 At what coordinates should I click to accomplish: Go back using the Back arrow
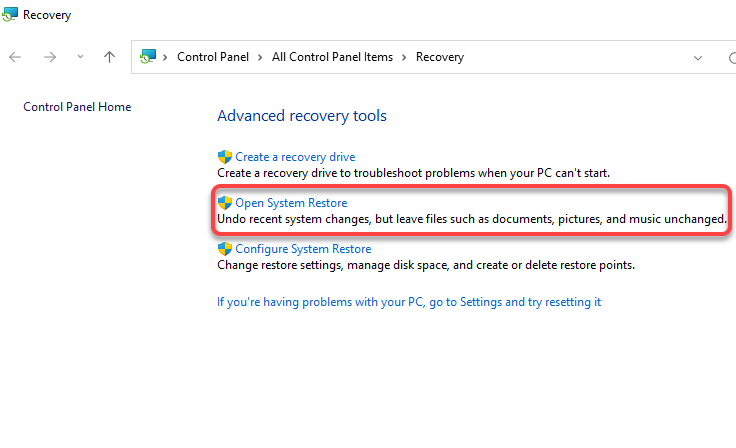pos(15,57)
